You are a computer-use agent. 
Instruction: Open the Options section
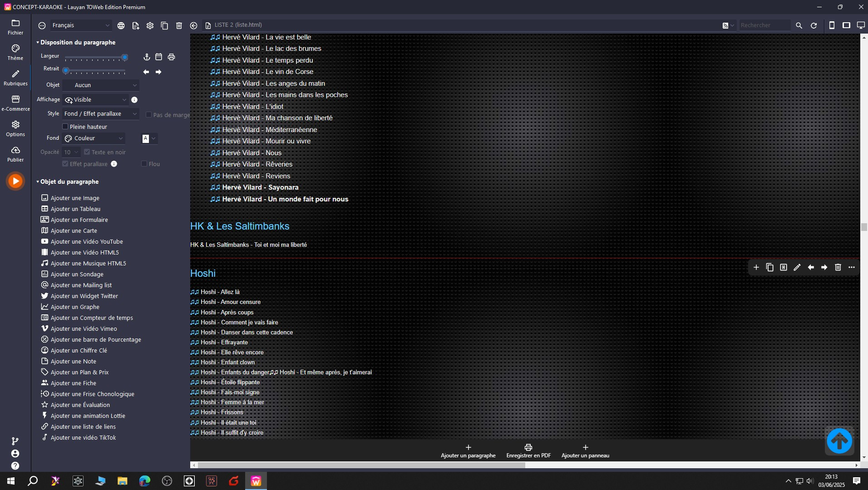point(15,128)
